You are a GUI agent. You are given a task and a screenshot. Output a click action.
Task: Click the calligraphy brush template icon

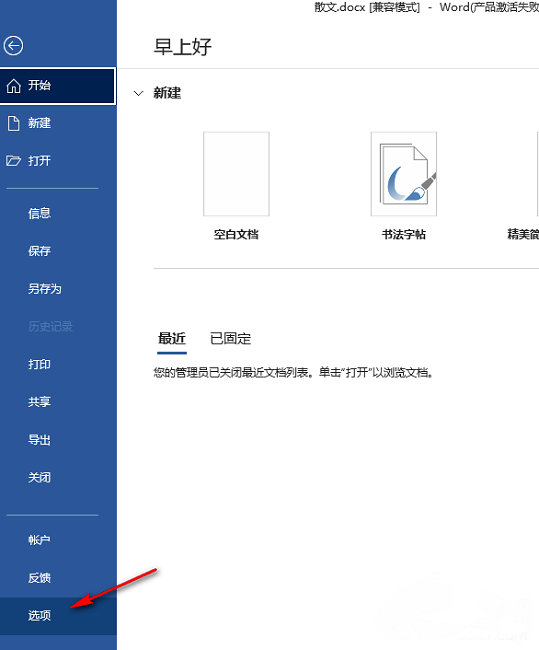point(404,174)
